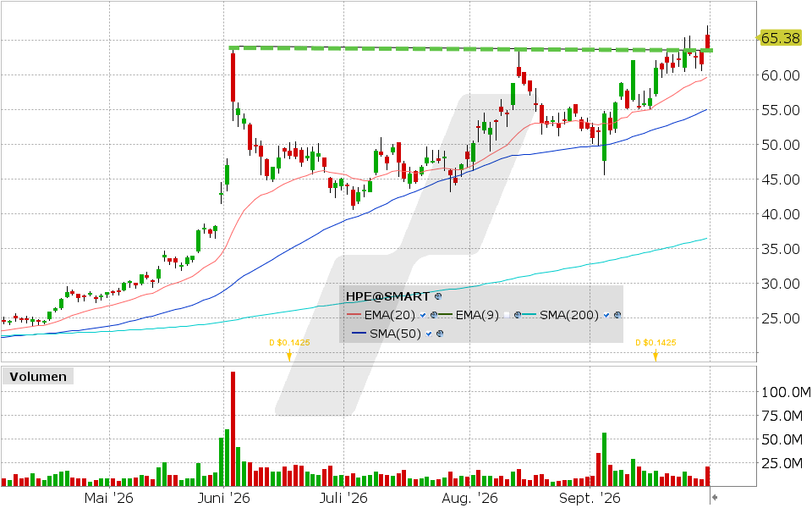The height and width of the screenshot is (508, 812).
Task: Click the 25.0M volume axis label
Action: pyautogui.click(x=782, y=463)
